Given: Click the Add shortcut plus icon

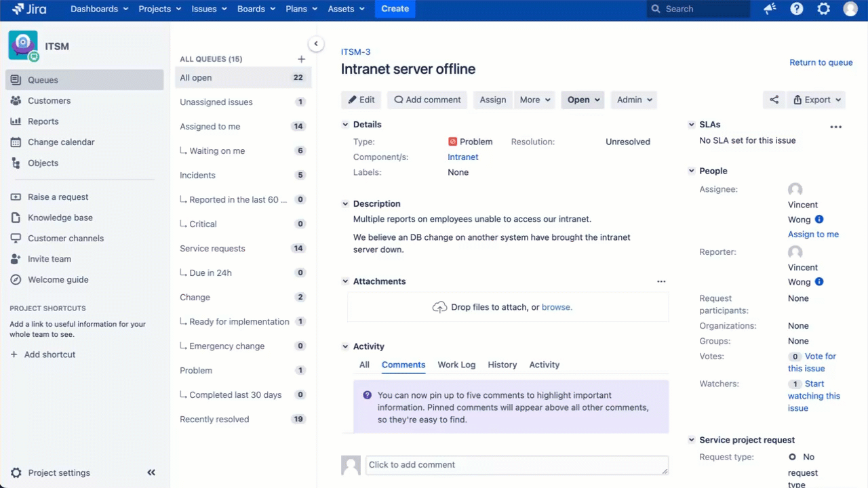Looking at the screenshot, I should pos(14,354).
